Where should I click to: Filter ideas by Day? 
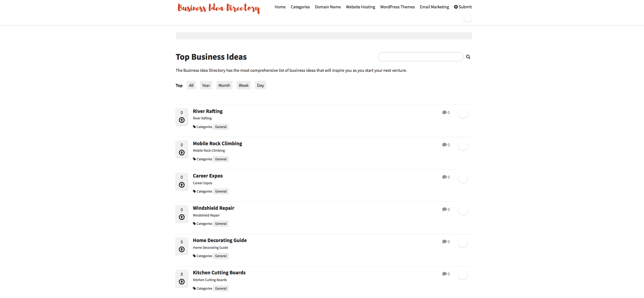(260, 85)
